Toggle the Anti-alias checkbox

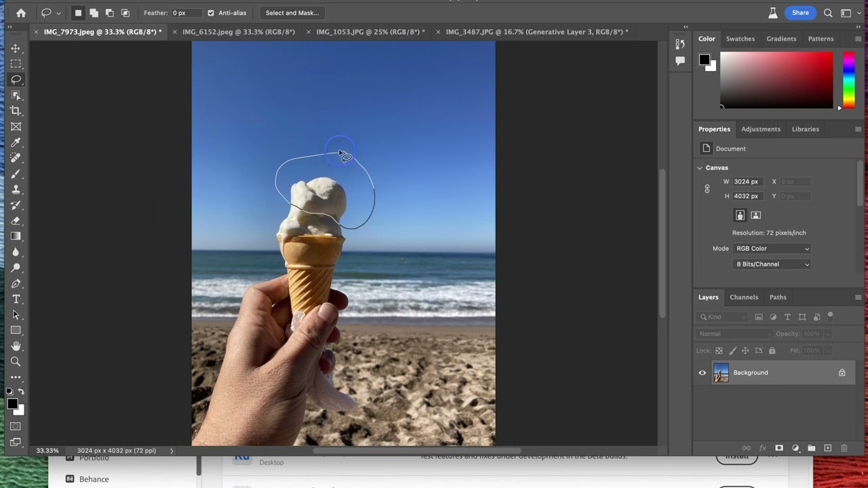(211, 13)
